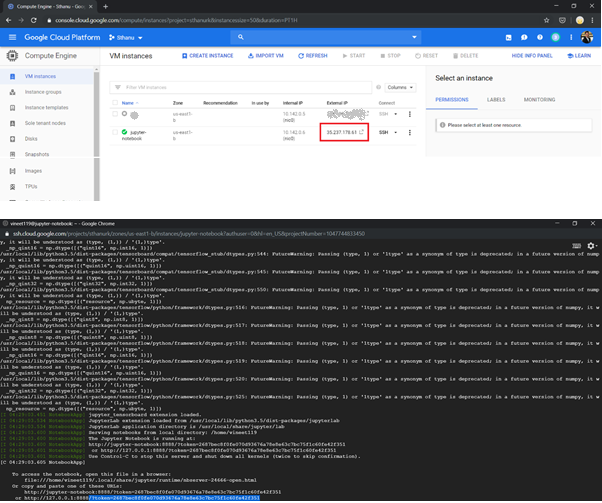Click the Chrome browser menu dots
602x503 pixels.
pos(592,20)
